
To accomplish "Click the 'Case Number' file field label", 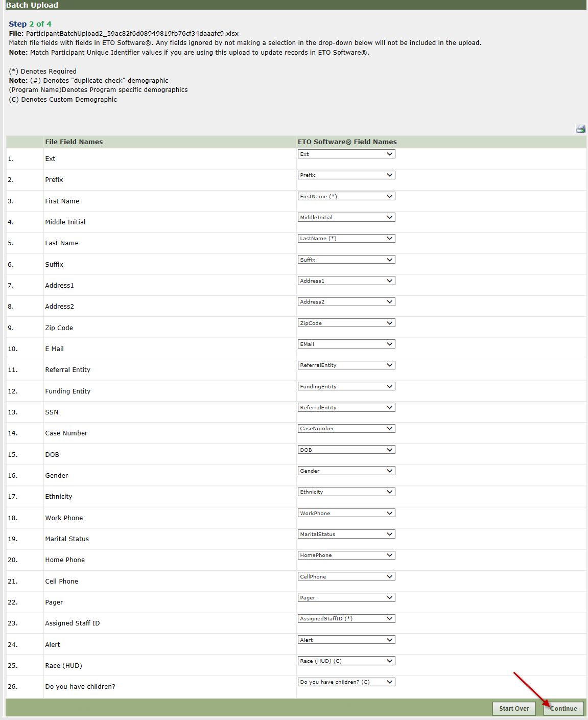I will (x=66, y=433).
